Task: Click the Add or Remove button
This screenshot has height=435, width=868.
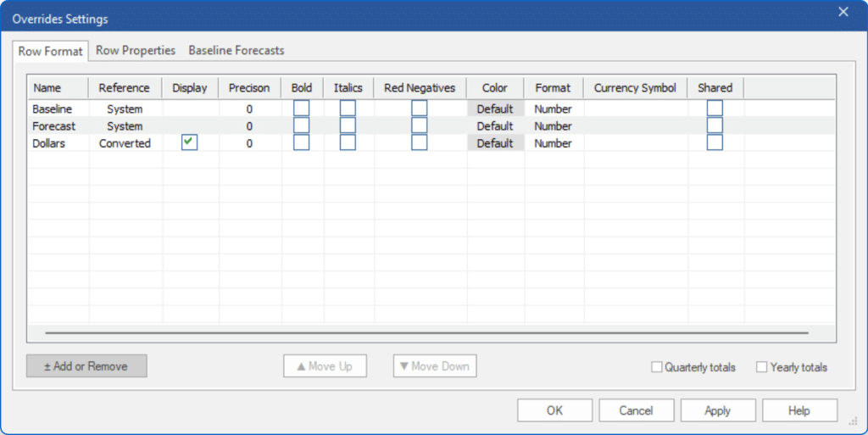Action: [x=86, y=366]
